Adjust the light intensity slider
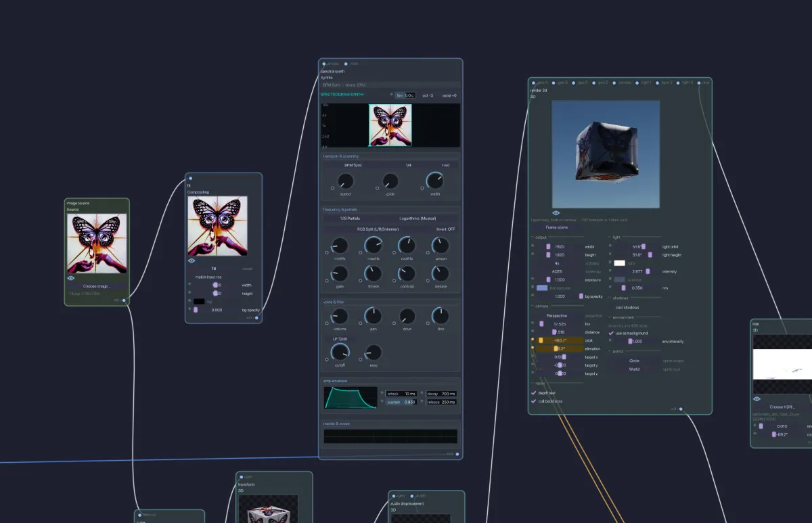This screenshot has height=523, width=812. tap(637, 271)
